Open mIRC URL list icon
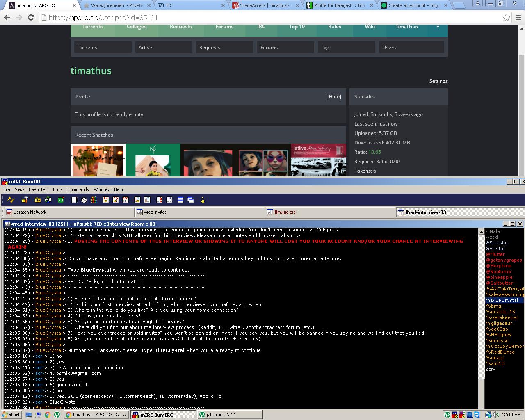Image resolution: width=525 pixels, height=420 pixels. tap(169, 200)
